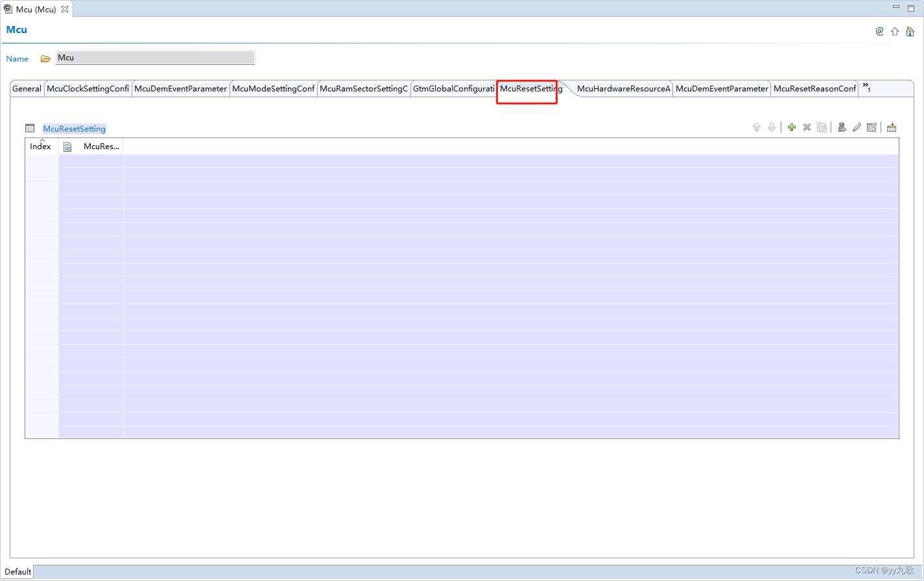Open the McuModeSettingConf tab
The image size is (924, 581).
tap(274, 89)
